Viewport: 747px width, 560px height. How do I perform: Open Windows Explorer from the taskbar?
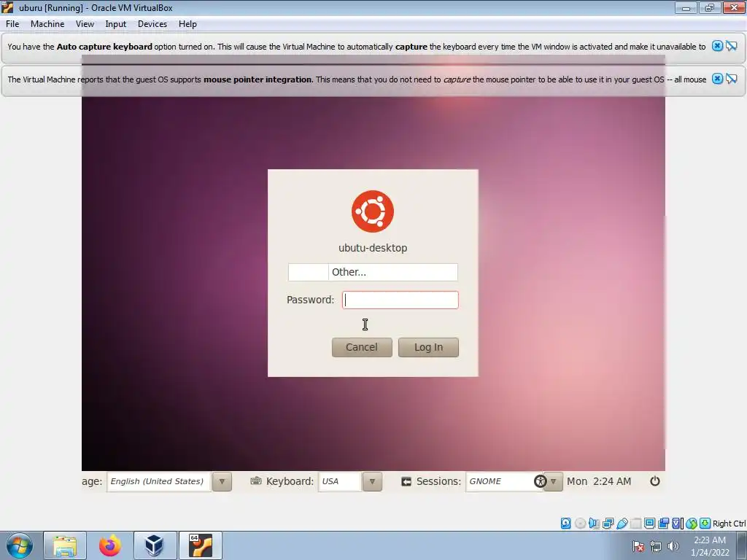65,545
